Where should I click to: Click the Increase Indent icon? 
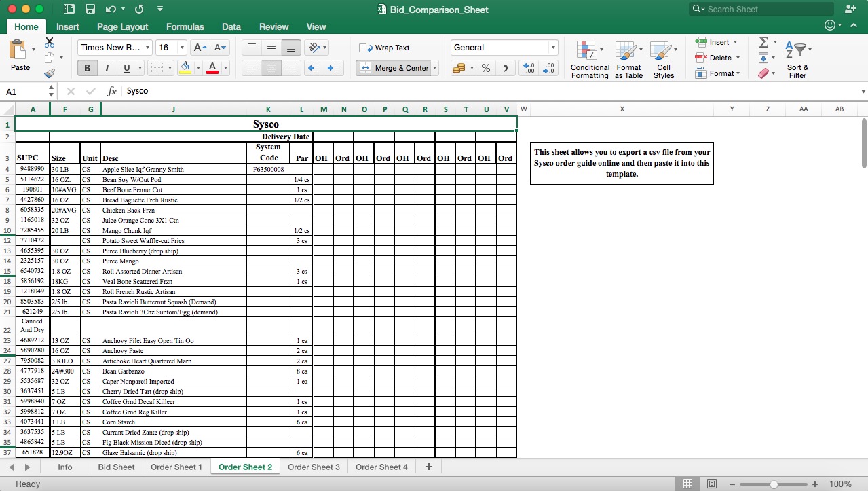[x=333, y=68]
